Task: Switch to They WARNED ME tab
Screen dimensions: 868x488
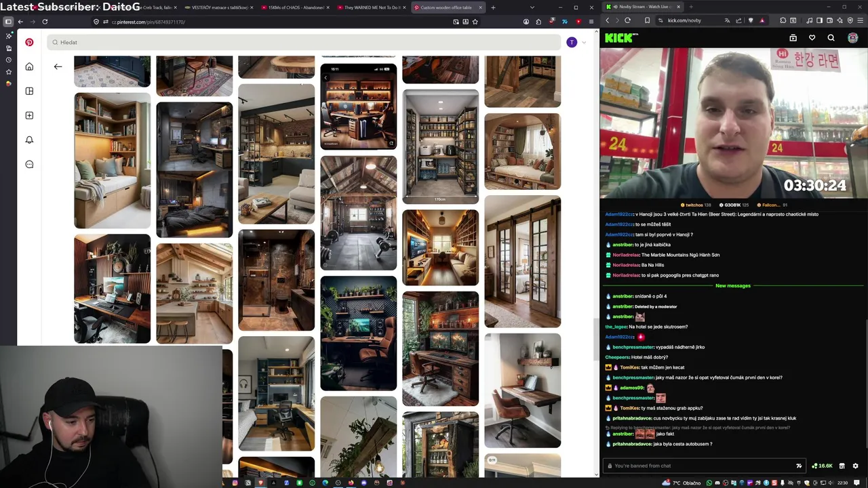Action: (373, 7)
